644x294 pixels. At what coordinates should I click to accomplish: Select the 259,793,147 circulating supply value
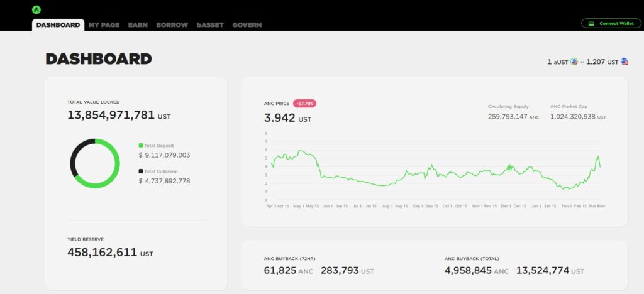(x=508, y=117)
